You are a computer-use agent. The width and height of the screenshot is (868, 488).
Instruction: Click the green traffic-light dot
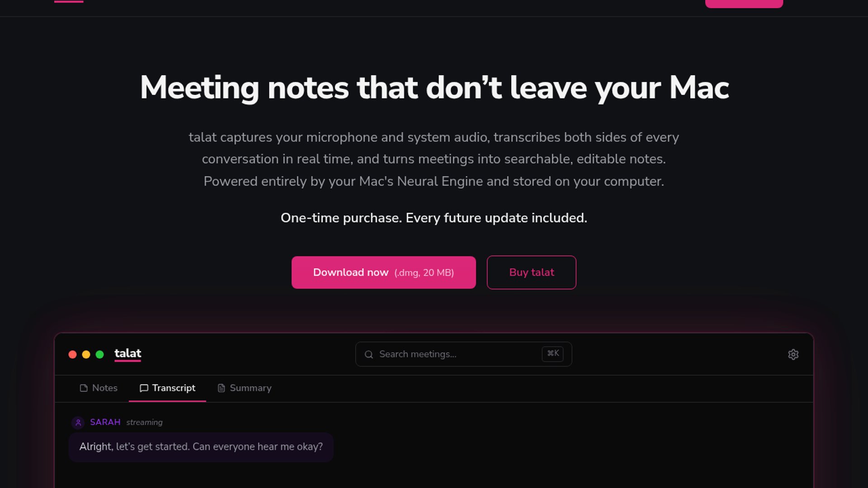(100, 355)
